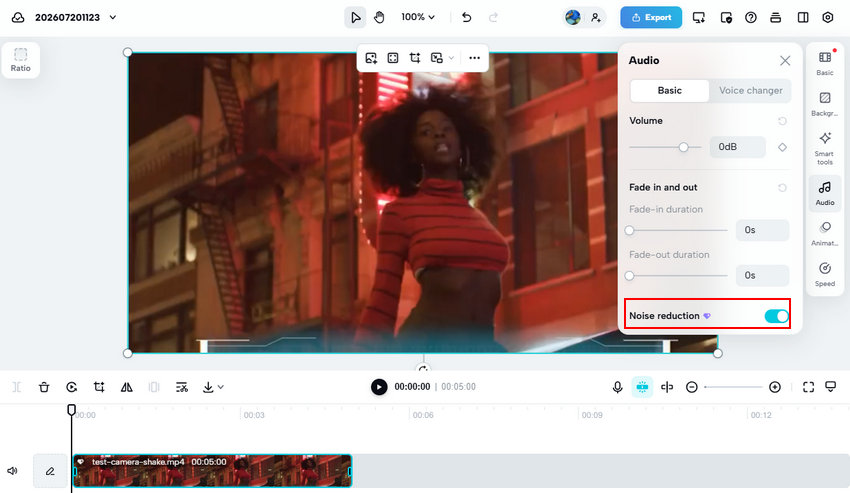Click the fit-to-frame icon in floating toolbar

(393, 58)
